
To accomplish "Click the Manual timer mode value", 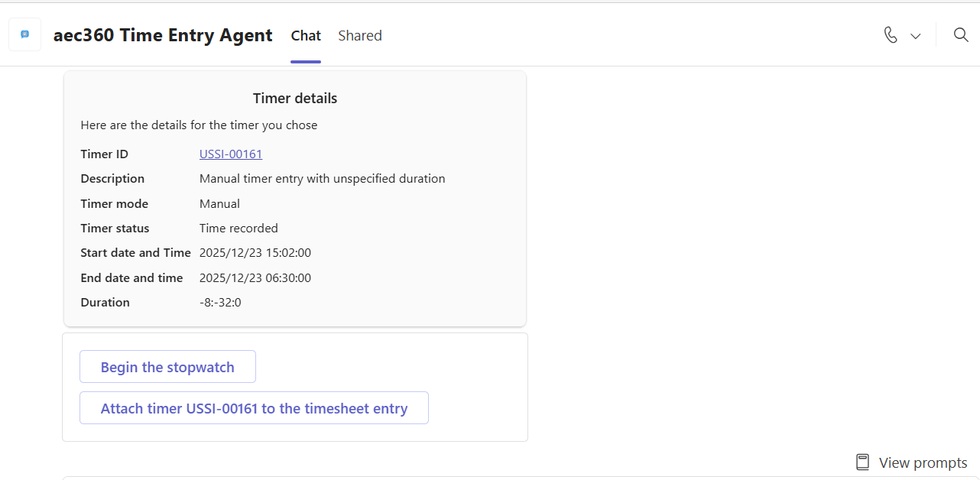I will coord(219,204).
